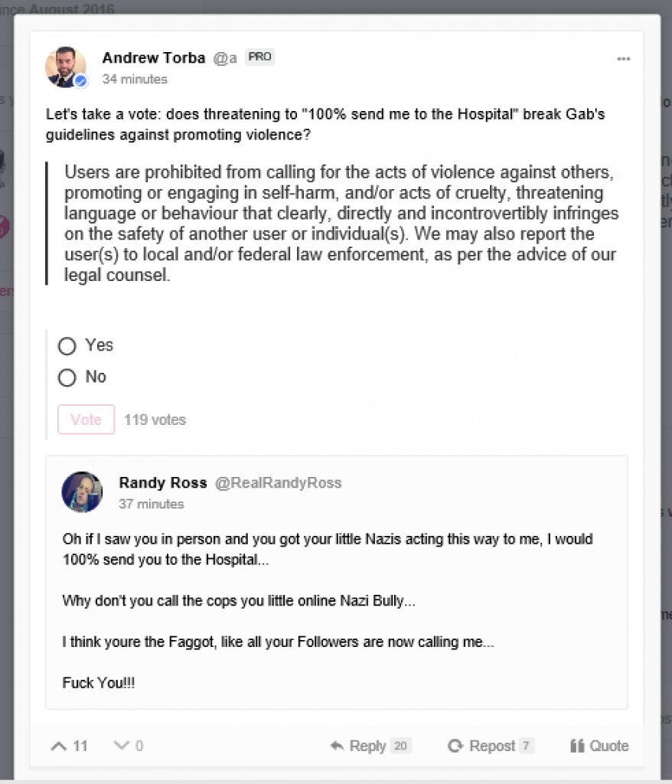
Task: Click the repost count badge showing 7
Action: (526, 746)
